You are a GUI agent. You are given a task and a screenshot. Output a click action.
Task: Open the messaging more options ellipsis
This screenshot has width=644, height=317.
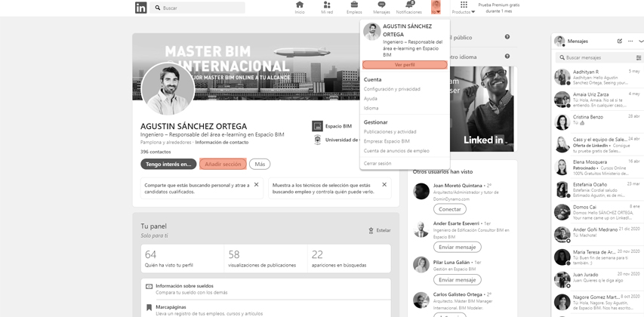pyautogui.click(x=630, y=41)
